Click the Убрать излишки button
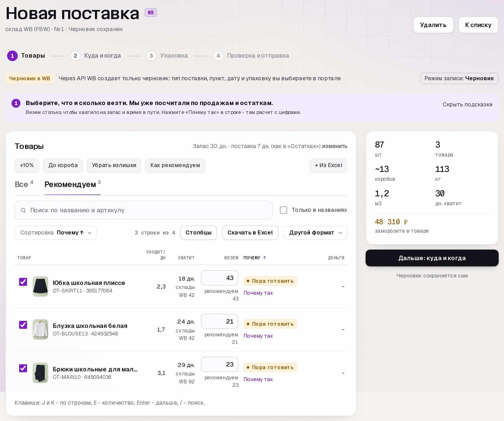504x421 pixels. click(x=114, y=166)
